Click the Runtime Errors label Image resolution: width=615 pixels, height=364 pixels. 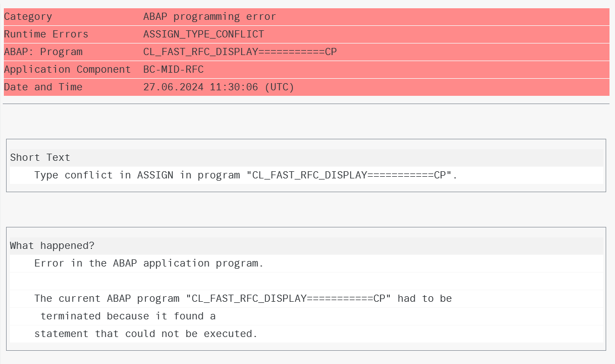46,34
